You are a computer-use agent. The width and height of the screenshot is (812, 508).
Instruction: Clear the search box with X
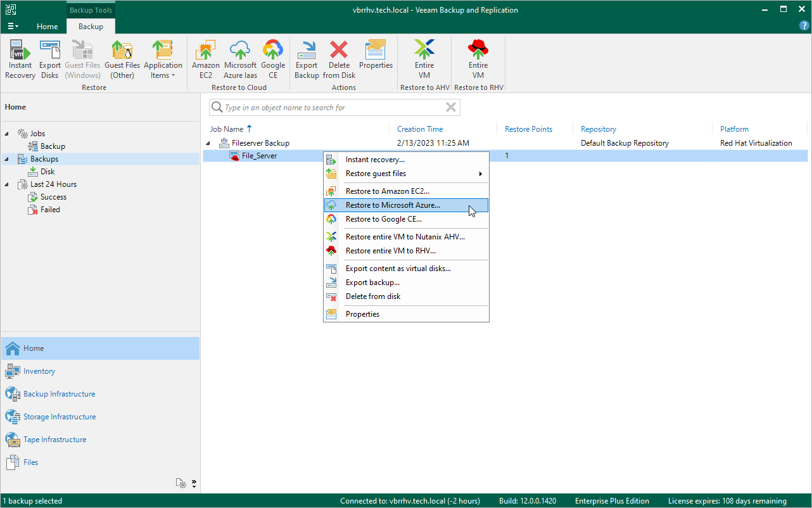(451, 108)
